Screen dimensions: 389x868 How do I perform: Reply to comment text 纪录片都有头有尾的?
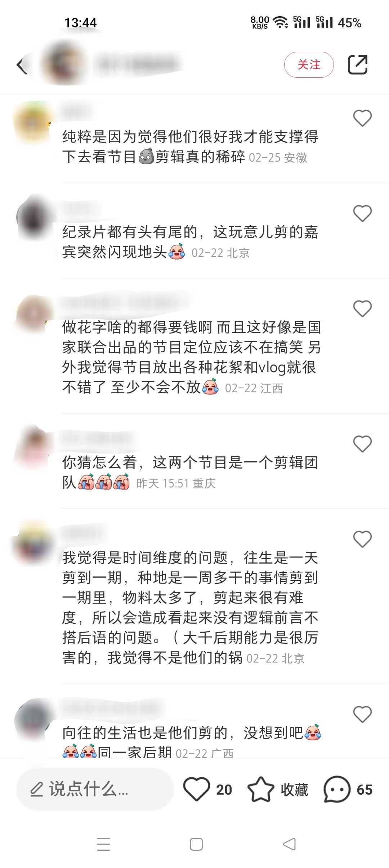pyautogui.click(x=130, y=232)
